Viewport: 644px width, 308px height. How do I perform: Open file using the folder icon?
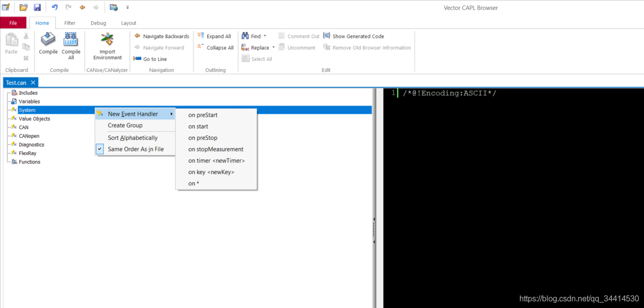[24, 7]
